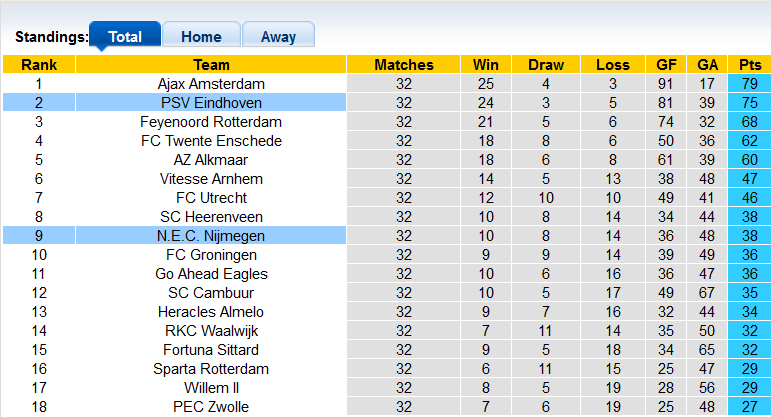
Task: Click the GF column header
Action: click(666, 65)
